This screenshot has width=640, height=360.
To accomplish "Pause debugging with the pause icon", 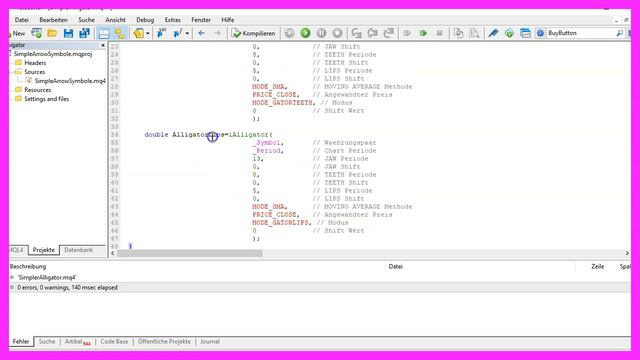I will pos(321,33).
